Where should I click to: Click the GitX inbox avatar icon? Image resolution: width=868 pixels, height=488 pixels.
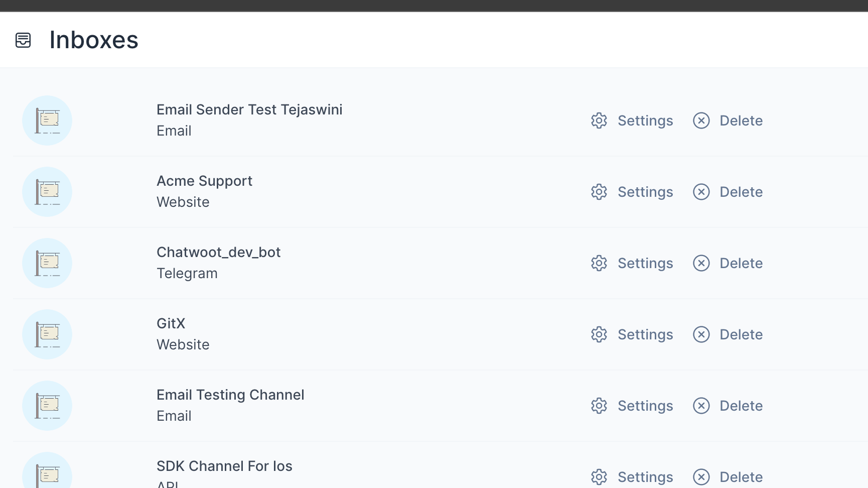47,334
